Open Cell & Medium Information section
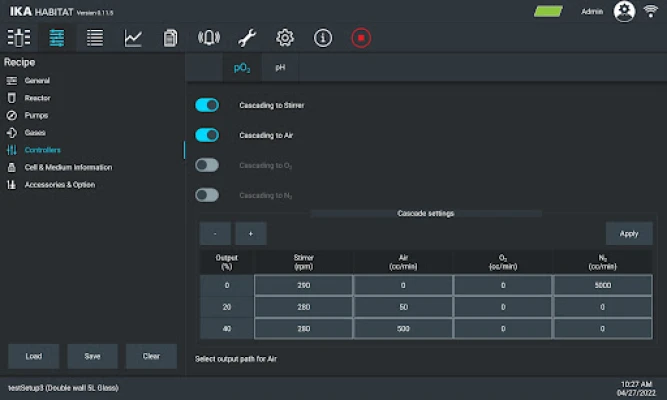The height and width of the screenshot is (400, 667). (x=68, y=167)
